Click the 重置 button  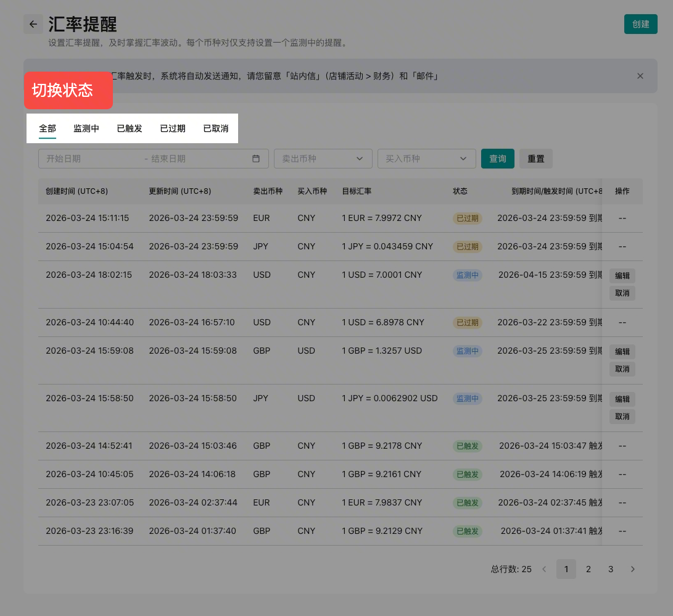coord(535,159)
